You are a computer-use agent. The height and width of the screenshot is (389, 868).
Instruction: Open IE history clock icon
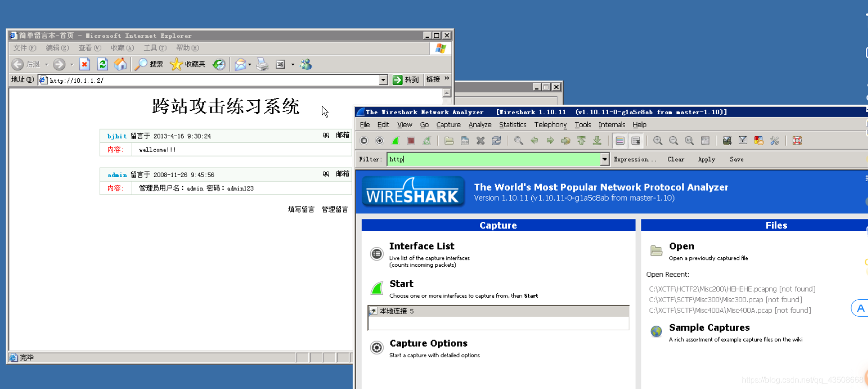click(218, 64)
